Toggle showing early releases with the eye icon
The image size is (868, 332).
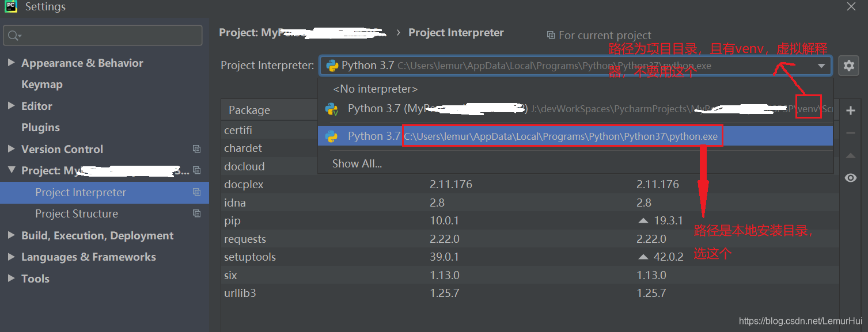pos(850,178)
